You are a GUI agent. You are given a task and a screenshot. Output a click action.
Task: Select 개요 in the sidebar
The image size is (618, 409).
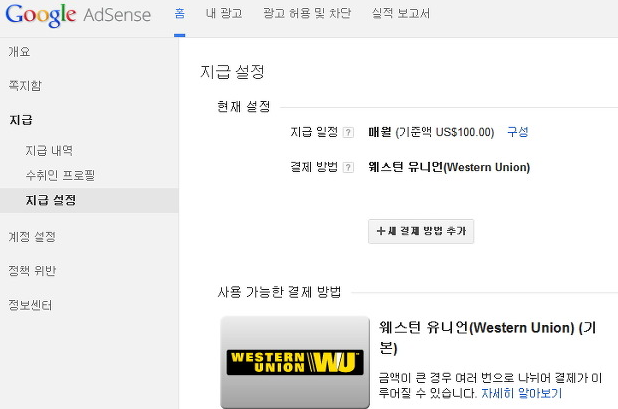(19, 52)
